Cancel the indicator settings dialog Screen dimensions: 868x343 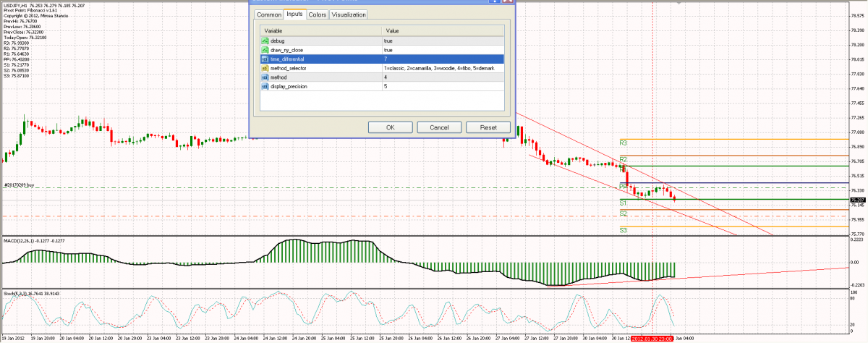tap(439, 127)
